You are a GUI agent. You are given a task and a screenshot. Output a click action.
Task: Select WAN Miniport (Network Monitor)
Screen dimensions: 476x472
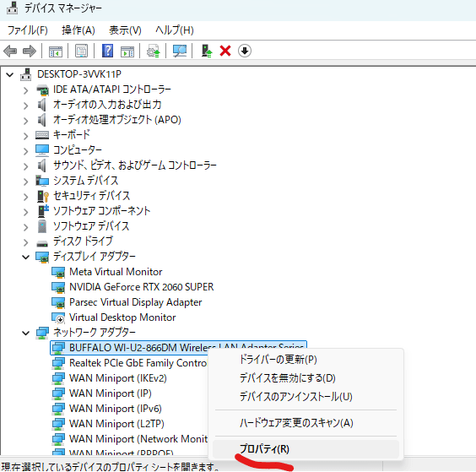coord(138,439)
